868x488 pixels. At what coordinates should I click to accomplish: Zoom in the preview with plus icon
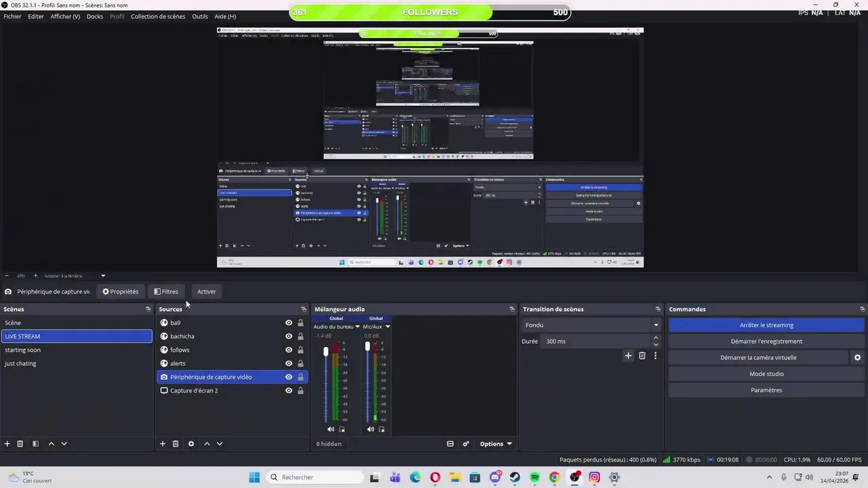tap(35, 276)
